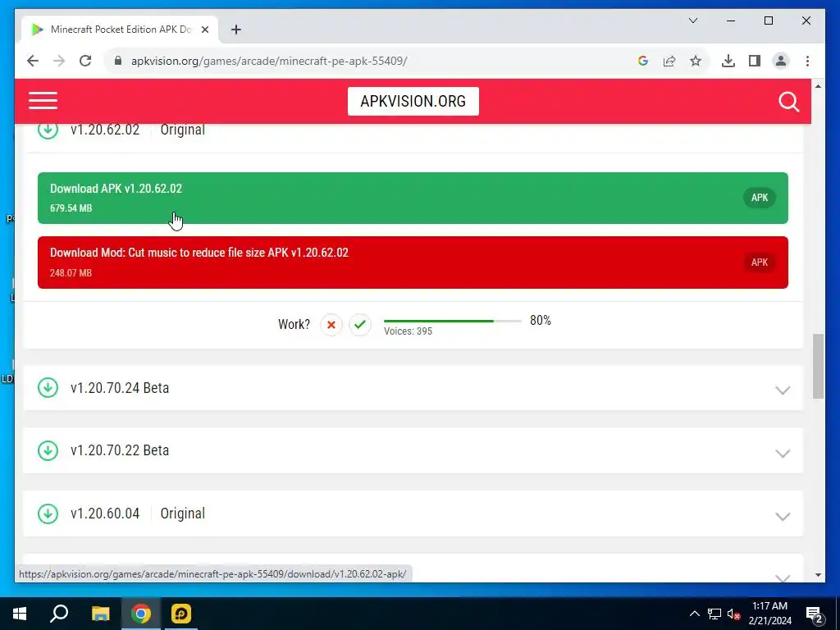The width and height of the screenshot is (840, 630).
Task: Open Chrome three-dot menu
Action: point(807,61)
